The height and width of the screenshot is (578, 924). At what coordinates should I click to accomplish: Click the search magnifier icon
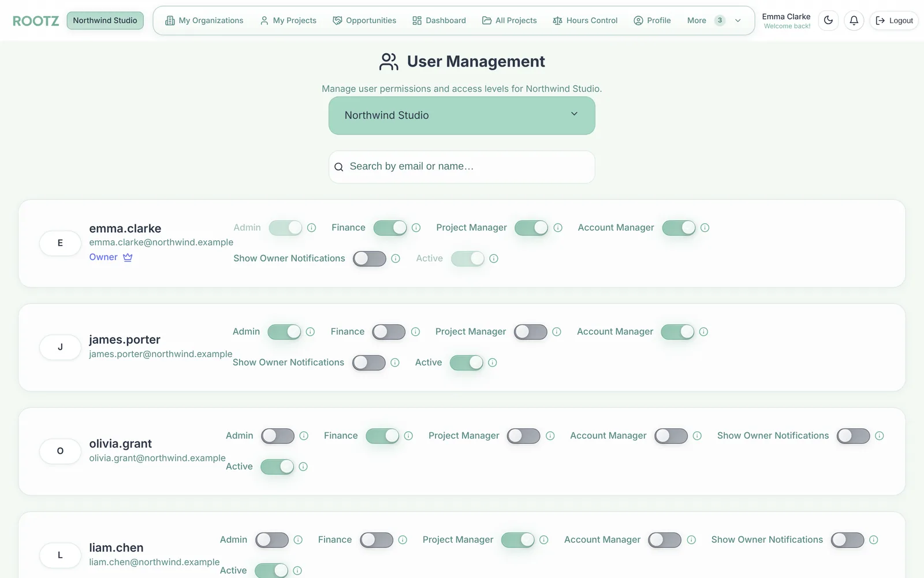339,167
